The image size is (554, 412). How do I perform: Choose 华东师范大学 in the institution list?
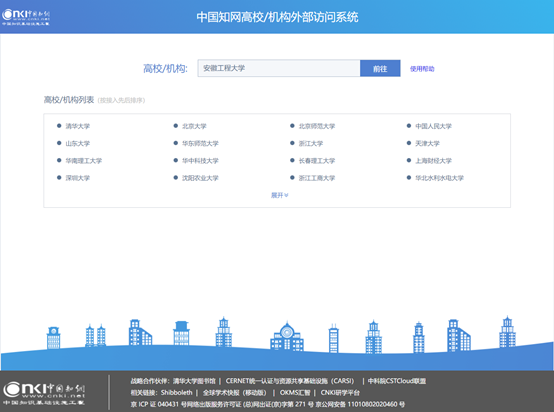tap(200, 143)
